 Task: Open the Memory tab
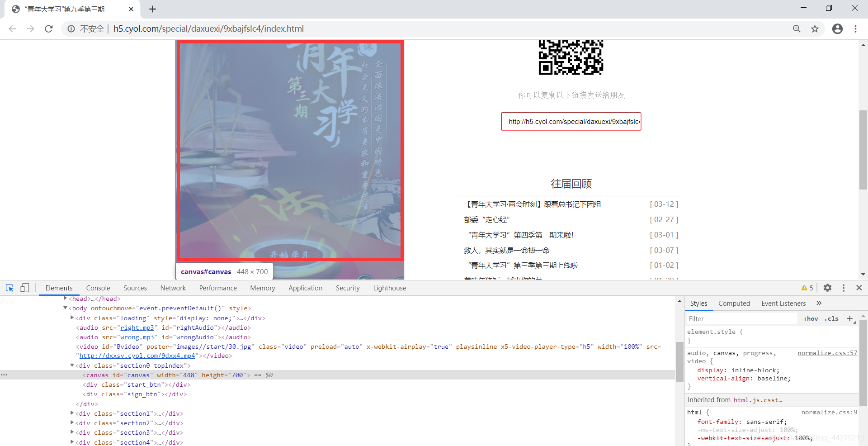[x=263, y=288]
